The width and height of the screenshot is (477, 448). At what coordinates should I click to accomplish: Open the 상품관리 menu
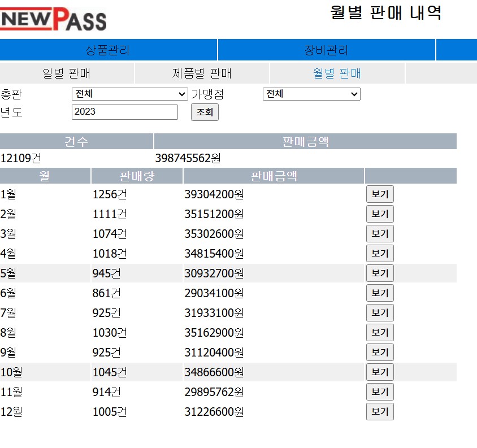tap(108, 50)
